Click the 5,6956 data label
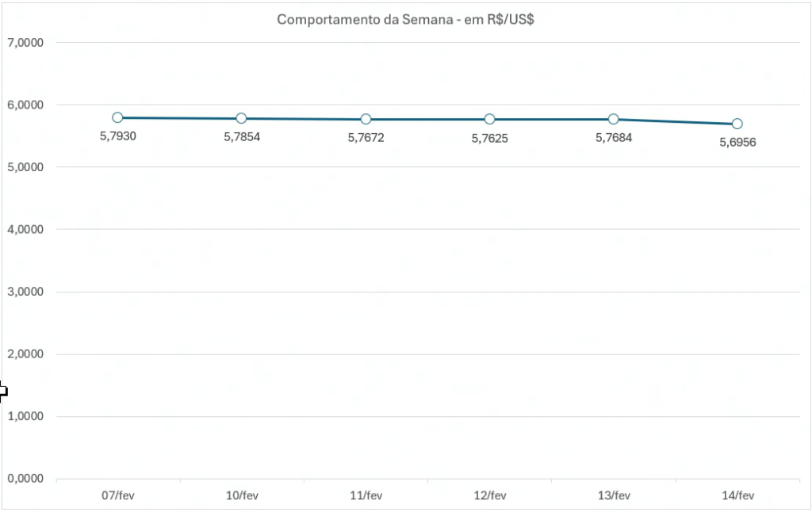The image size is (812, 512). click(x=737, y=143)
